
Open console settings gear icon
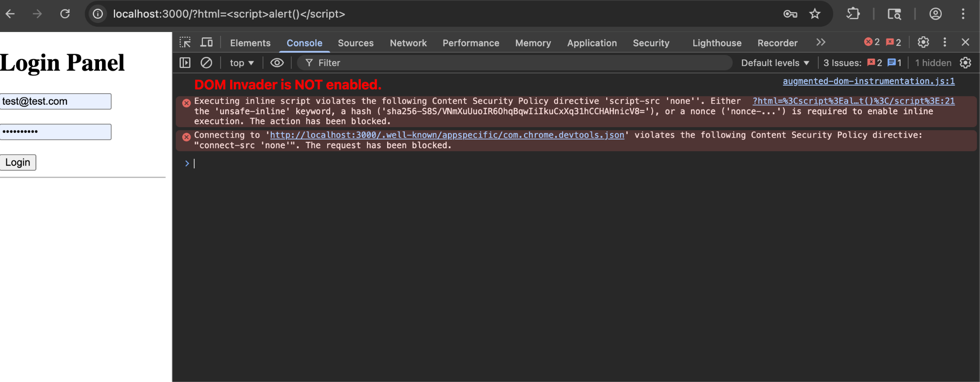click(x=966, y=63)
